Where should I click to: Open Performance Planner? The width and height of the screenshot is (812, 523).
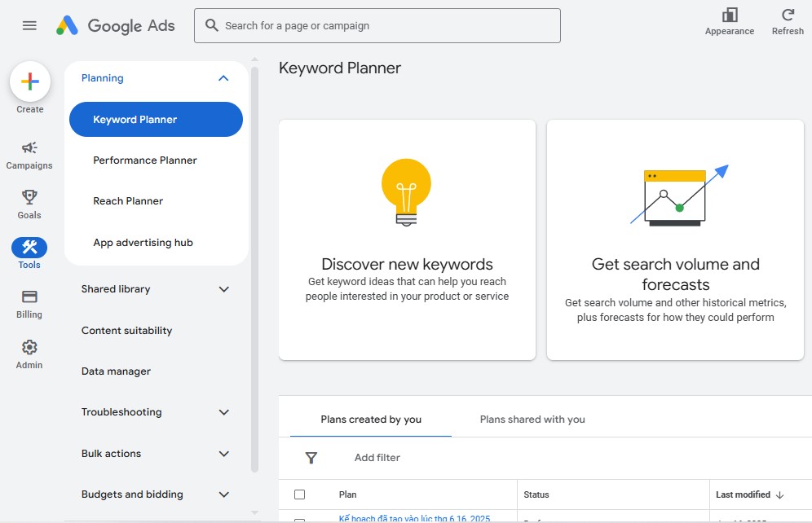pyautogui.click(x=145, y=160)
